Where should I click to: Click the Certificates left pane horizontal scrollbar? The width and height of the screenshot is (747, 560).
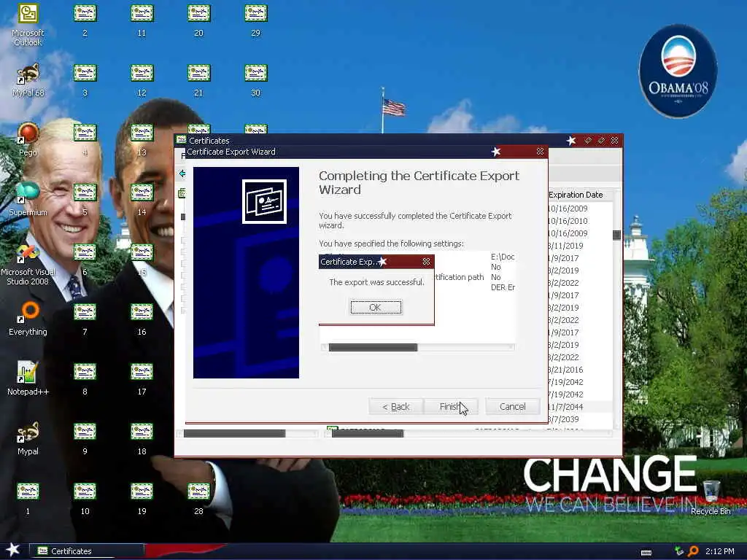coord(234,433)
